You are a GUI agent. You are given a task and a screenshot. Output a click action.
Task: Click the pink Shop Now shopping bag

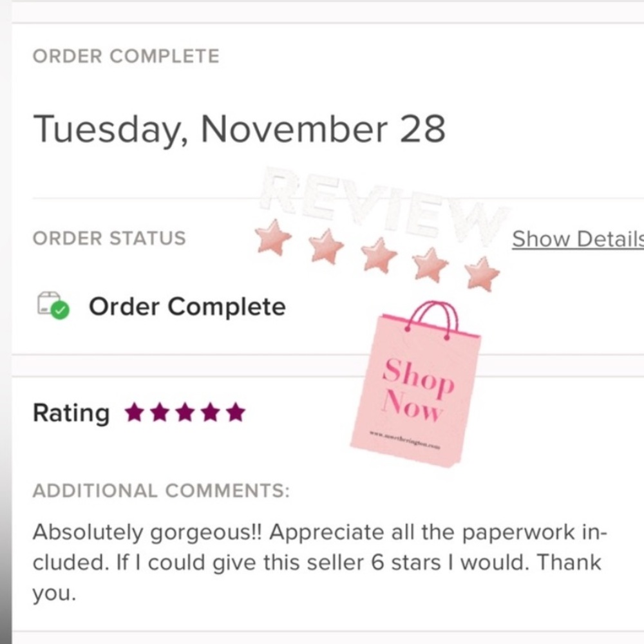point(415,384)
